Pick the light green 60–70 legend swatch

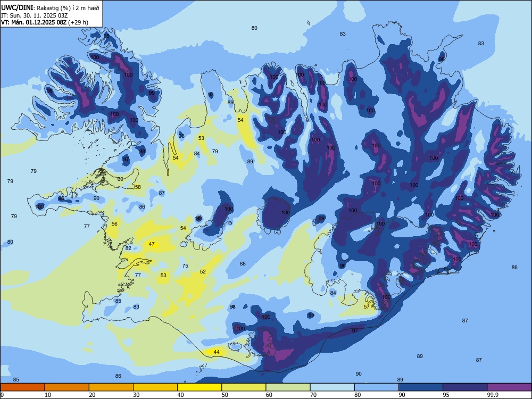(288, 387)
